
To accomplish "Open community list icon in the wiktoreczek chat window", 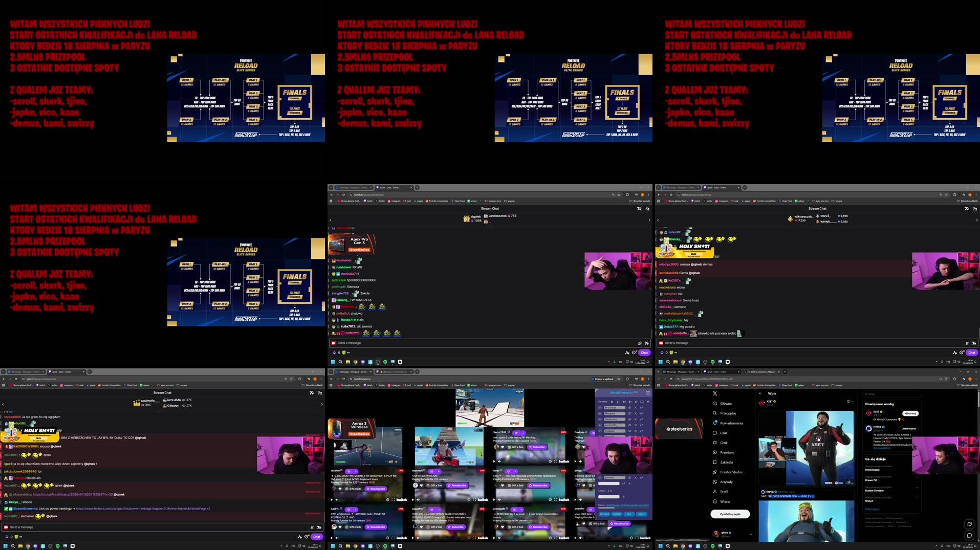I will (975, 209).
